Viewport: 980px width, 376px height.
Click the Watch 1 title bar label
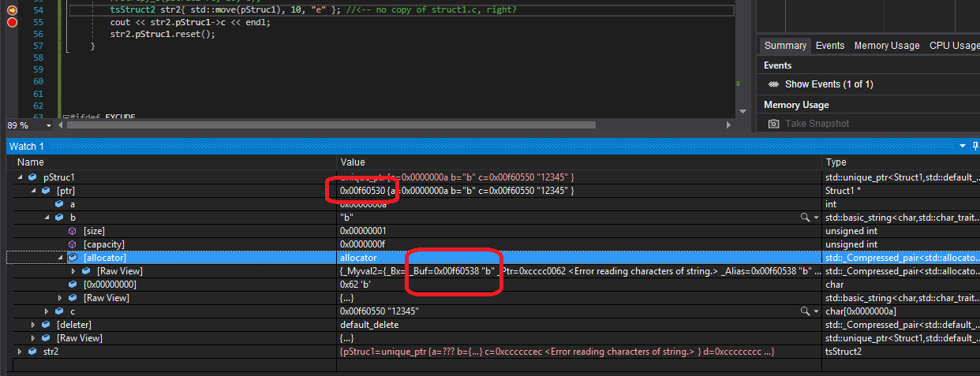coord(27,147)
